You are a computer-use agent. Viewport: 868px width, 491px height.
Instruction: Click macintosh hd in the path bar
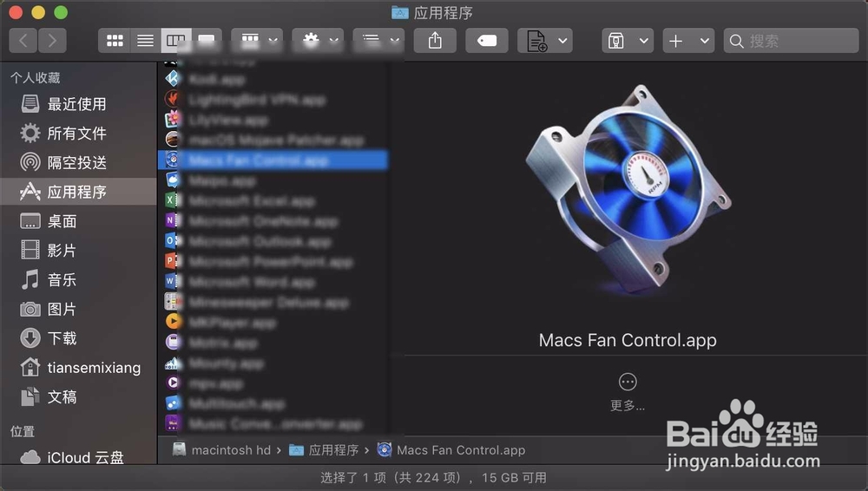(x=221, y=450)
